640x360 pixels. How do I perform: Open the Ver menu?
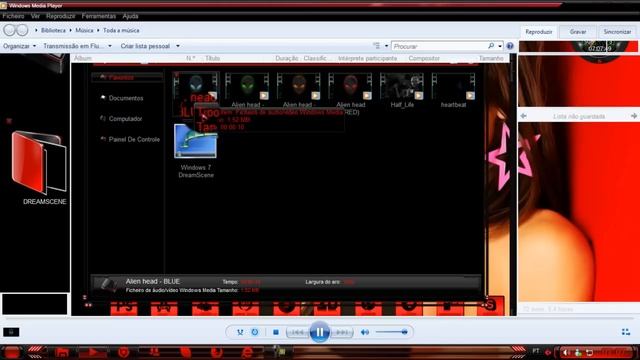click(x=35, y=16)
